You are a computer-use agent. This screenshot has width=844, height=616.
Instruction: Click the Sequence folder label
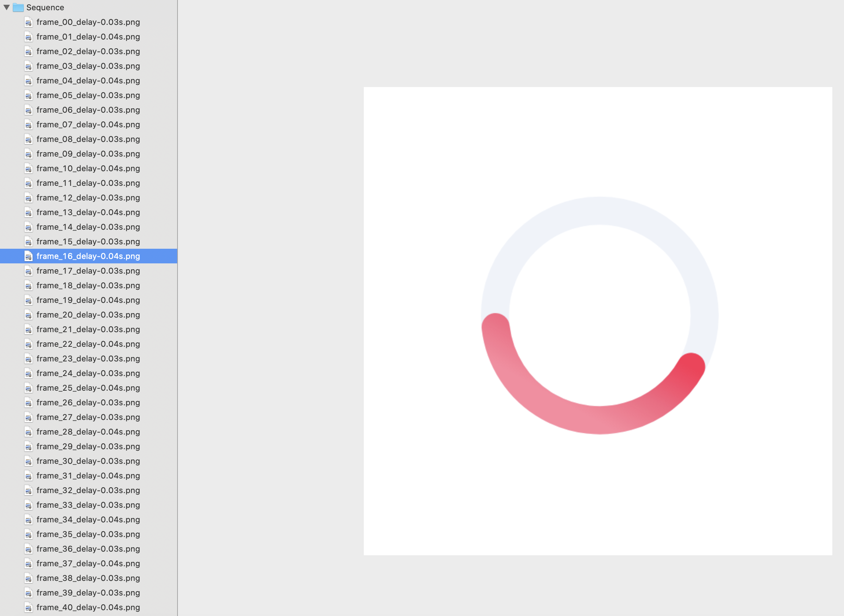tap(45, 7)
